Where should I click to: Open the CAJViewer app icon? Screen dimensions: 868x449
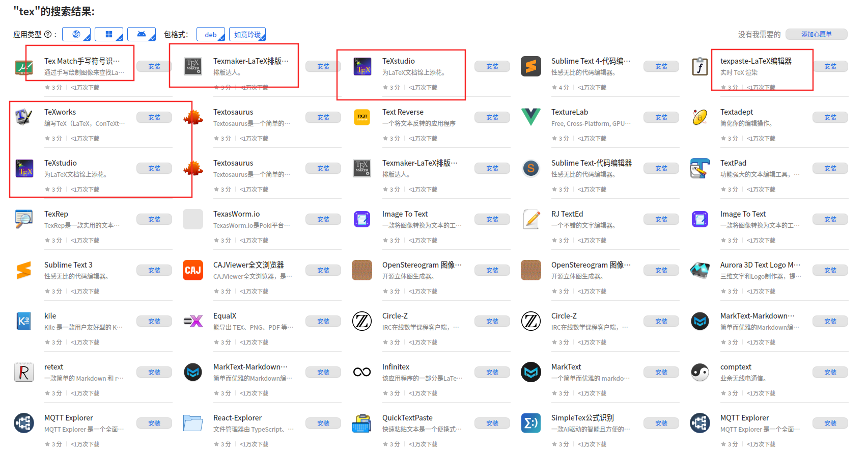click(193, 271)
